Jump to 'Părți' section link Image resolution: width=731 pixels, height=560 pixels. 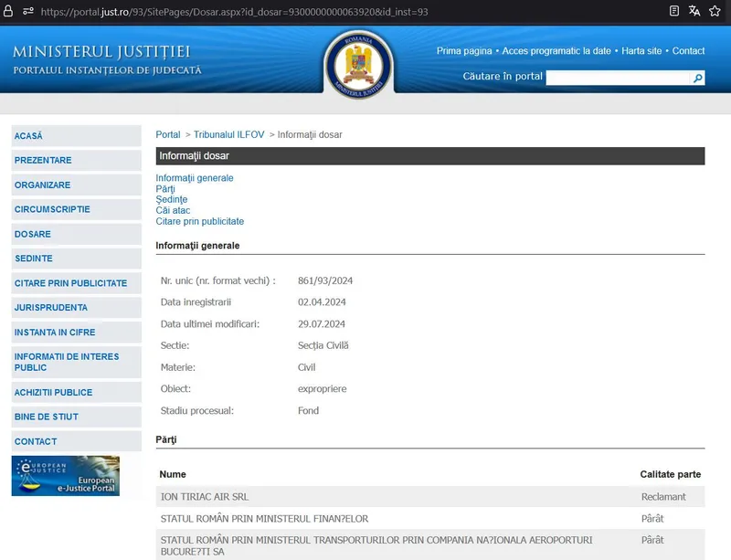165,189
